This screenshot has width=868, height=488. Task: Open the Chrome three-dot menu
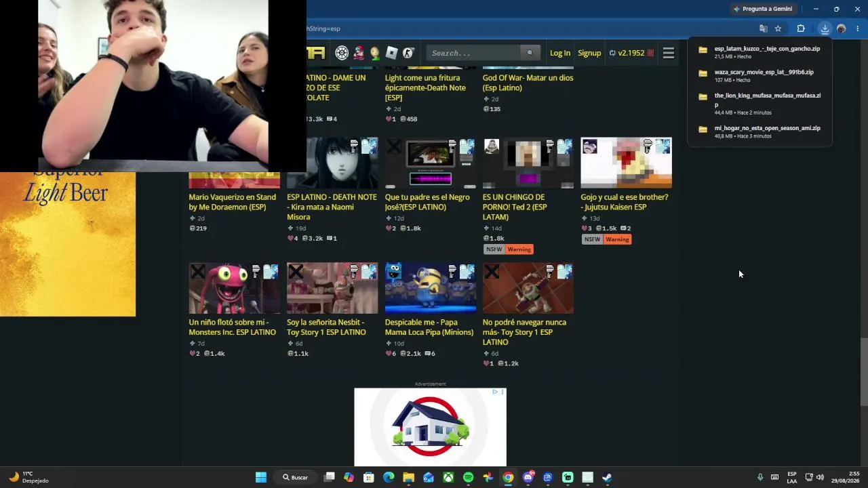tap(858, 28)
